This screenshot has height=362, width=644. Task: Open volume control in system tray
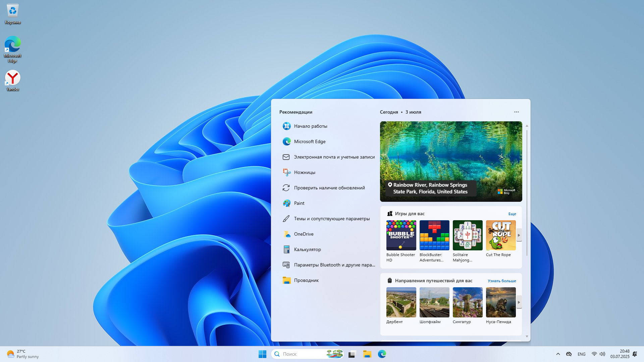[602, 354]
